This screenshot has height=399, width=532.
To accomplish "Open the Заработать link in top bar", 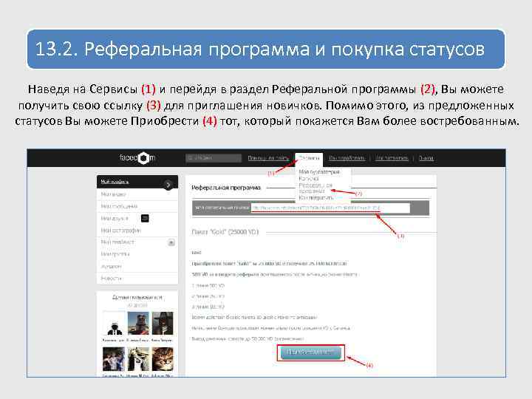I will 347,158.
